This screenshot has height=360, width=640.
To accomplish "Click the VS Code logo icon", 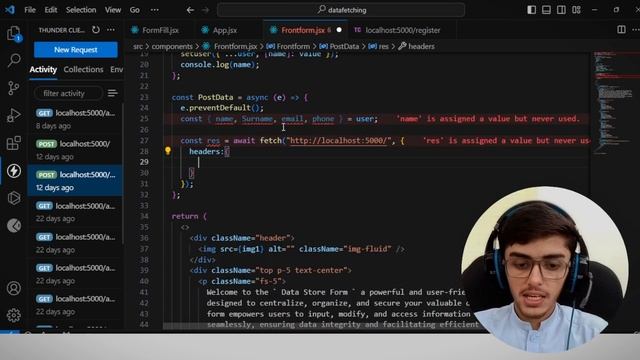I will [10, 9].
